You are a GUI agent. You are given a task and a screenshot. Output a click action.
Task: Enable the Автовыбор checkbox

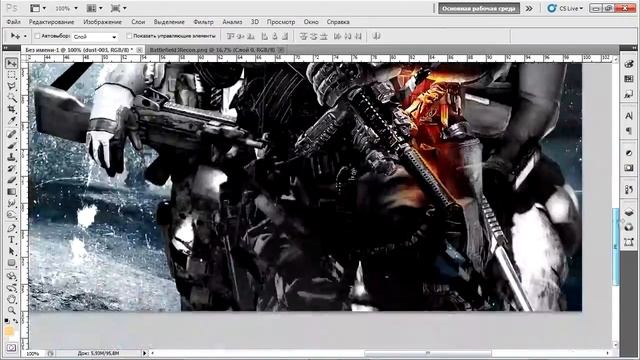pyautogui.click(x=38, y=36)
